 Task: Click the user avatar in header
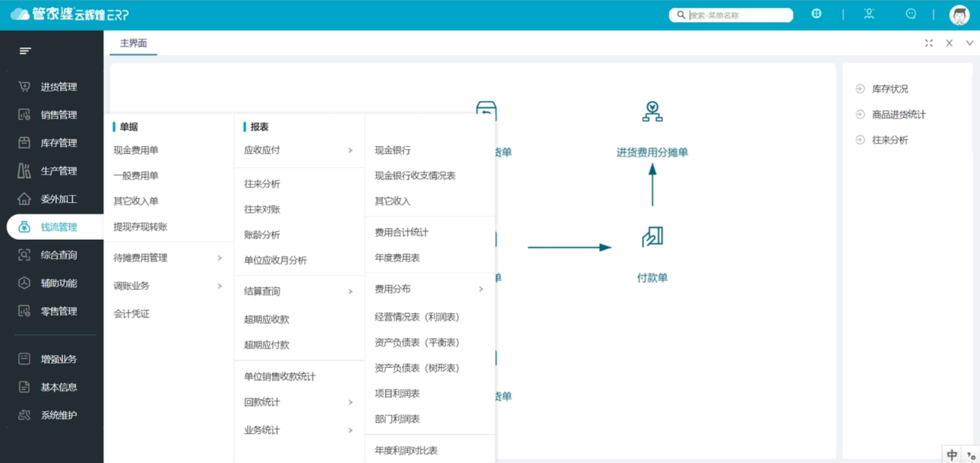coord(959,15)
